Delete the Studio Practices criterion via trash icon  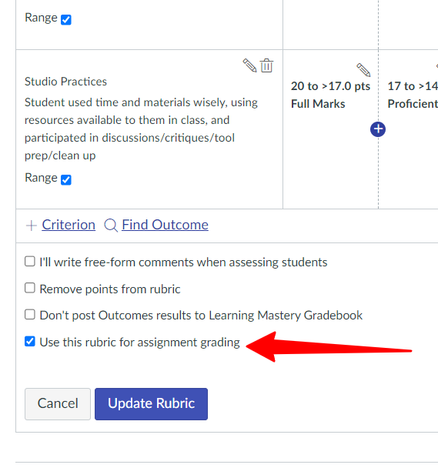coord(267,65)
